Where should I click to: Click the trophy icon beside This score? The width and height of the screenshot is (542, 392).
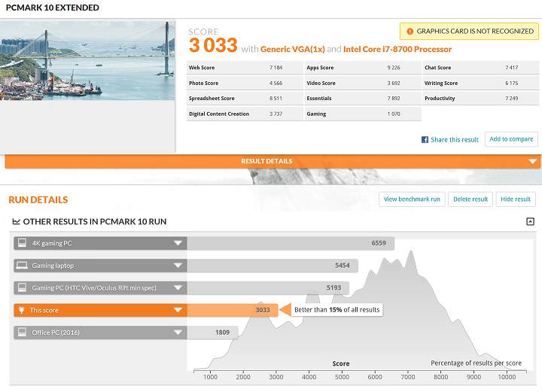[22, 310]
